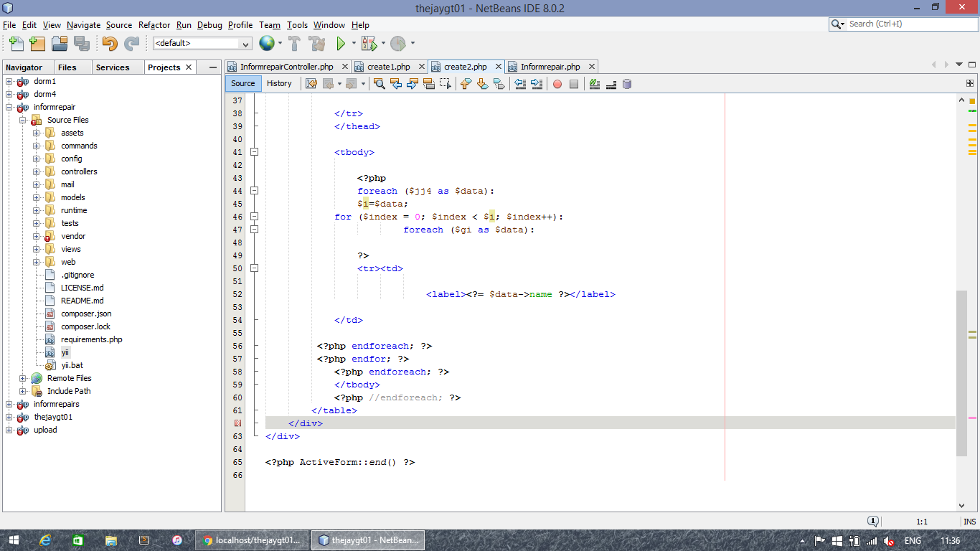This screenshot has height=551, width=980.
Task: Click Next Bookmark icon
Action: (x=482, y=84)
